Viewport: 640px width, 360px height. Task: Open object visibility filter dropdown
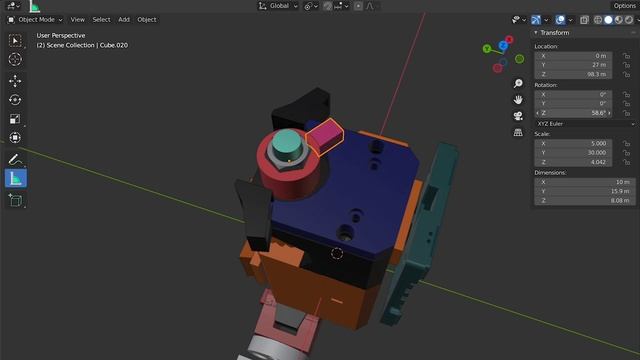tap(519, 20)
